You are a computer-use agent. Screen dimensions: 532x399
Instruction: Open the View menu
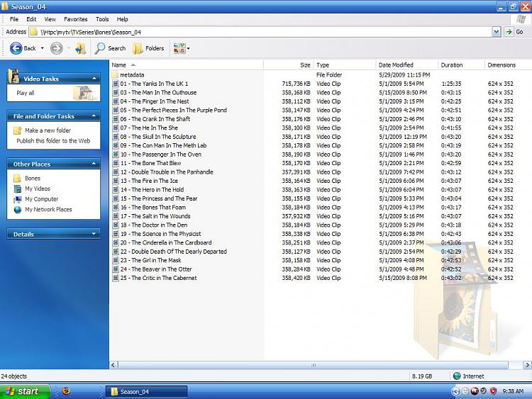pos(50,19)
